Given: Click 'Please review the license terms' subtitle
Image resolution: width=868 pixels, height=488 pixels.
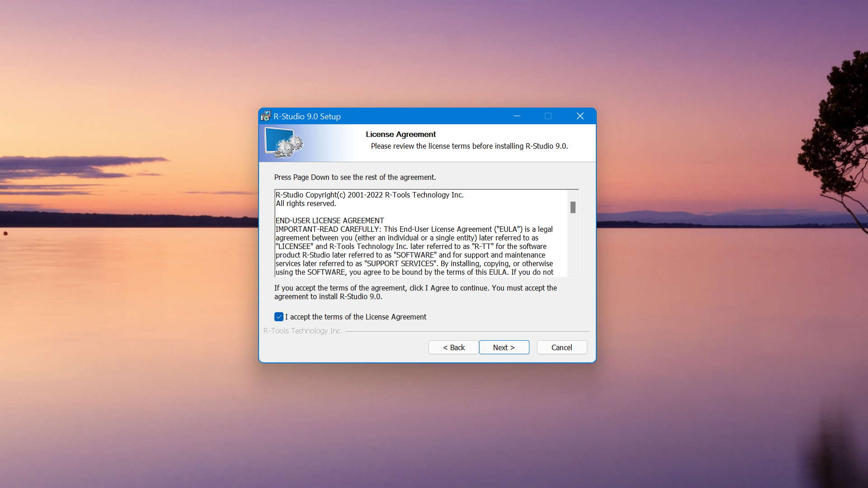Looking at the screenshot, I should tap(469, 146).
